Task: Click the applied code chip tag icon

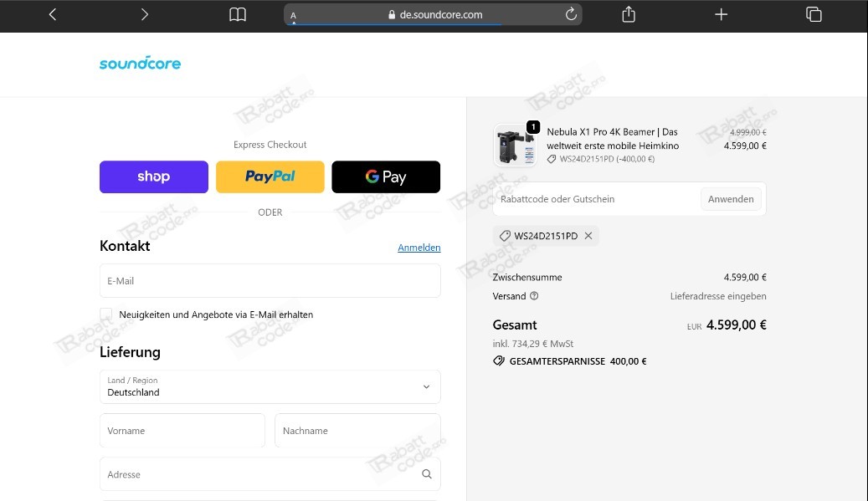Action: [505, 236]
